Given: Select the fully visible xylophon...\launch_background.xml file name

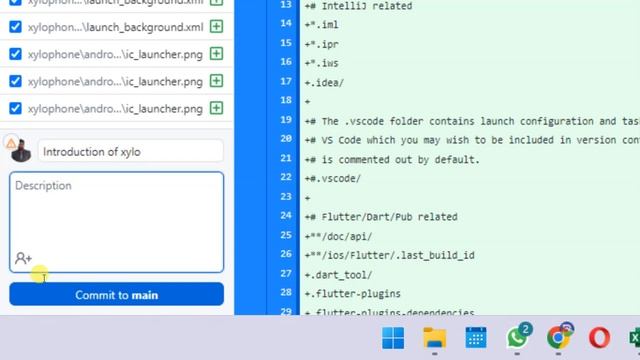Looking at the screenshot, I should click(x=116, y=27).
